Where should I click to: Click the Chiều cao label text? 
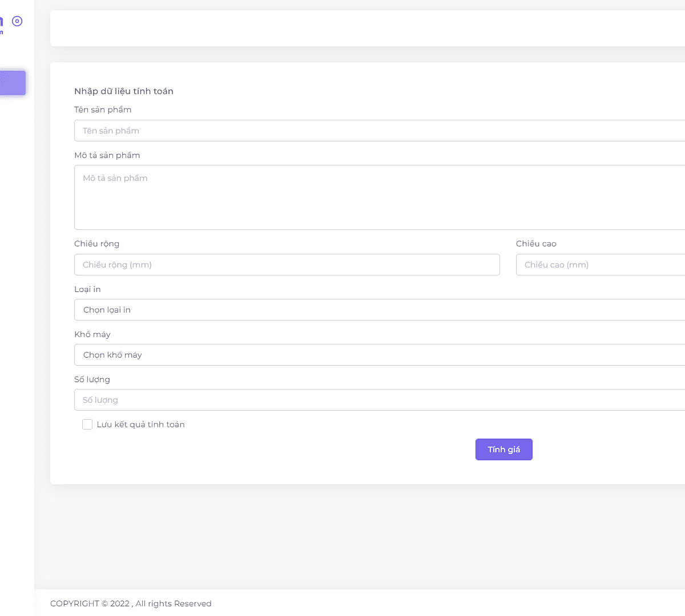[536, 244]
